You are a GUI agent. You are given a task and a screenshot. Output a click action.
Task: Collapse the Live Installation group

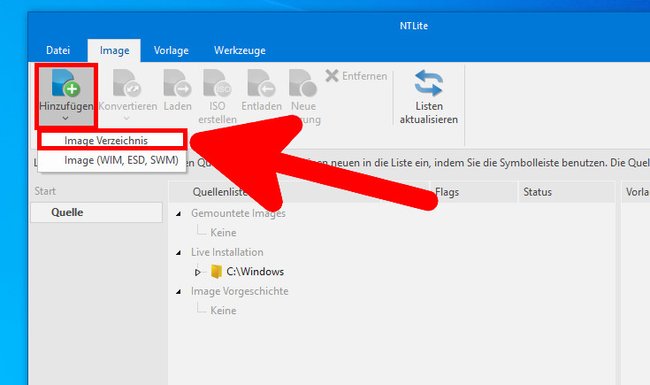coord(179,253)
